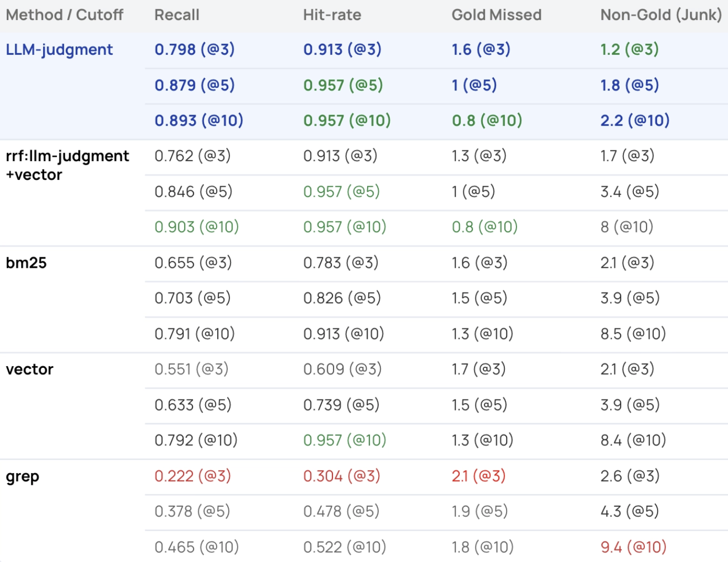The width and height of the screenshot is (728, 562).
Task: Click hit-rate value "0.522 (@10)"
Action: [345, 547]
